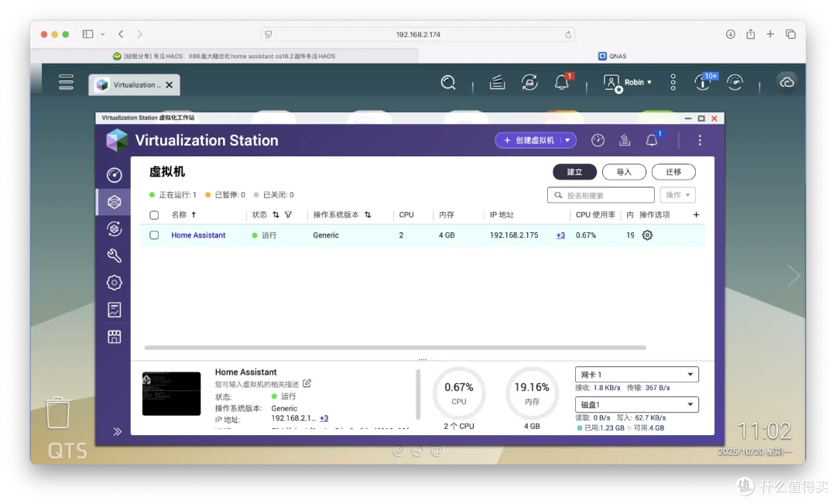Open the logs sidebar icon

tap(114, 310)
